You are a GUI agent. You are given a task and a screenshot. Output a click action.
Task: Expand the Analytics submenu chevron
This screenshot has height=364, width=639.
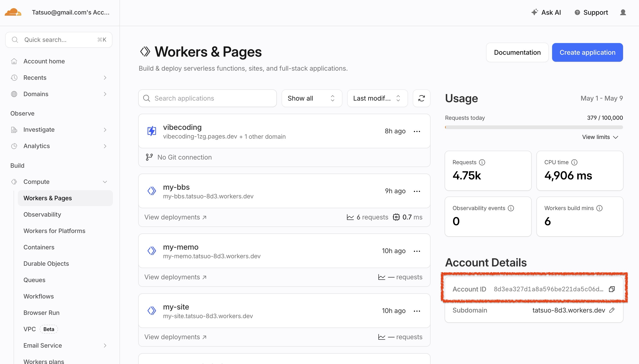[x=105, y=146]
